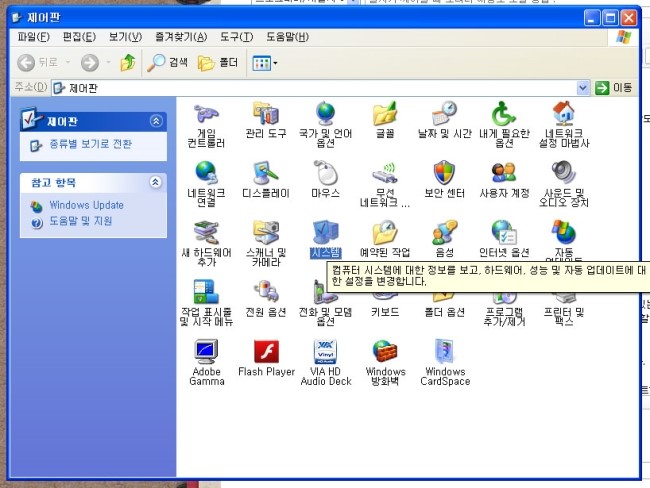Click the 폴더 toolbar button
This screenshot has height=488, width=650.
tap(218, 63)
